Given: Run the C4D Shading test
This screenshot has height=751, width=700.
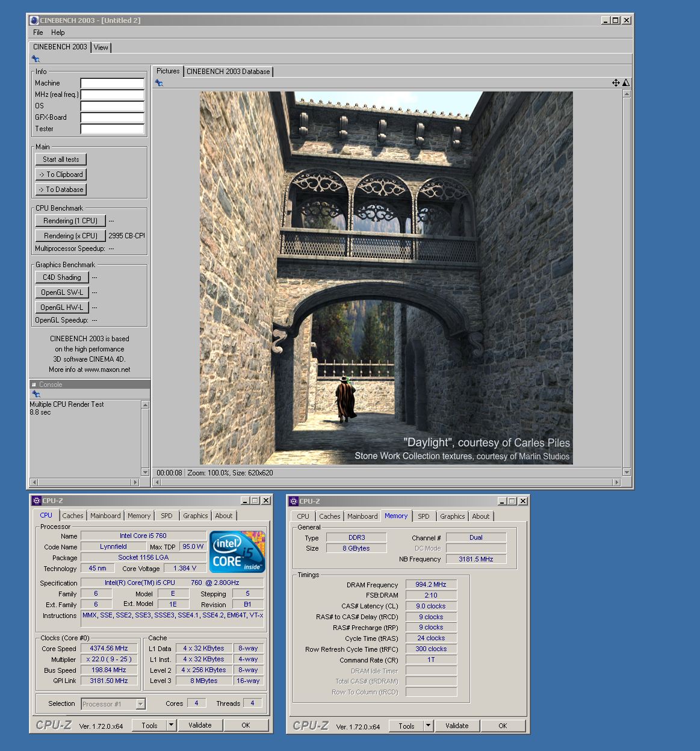Looking at the screenshot, I should coord(62,277).
